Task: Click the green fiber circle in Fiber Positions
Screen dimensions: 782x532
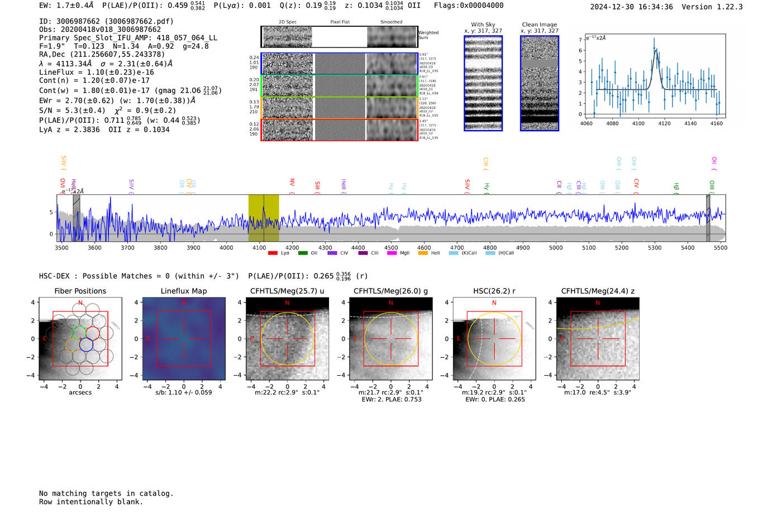Action: tap(79, 333)
